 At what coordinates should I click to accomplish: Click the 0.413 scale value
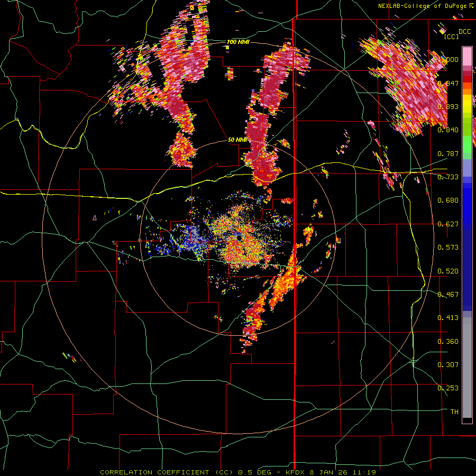click(x=448, y=318)
